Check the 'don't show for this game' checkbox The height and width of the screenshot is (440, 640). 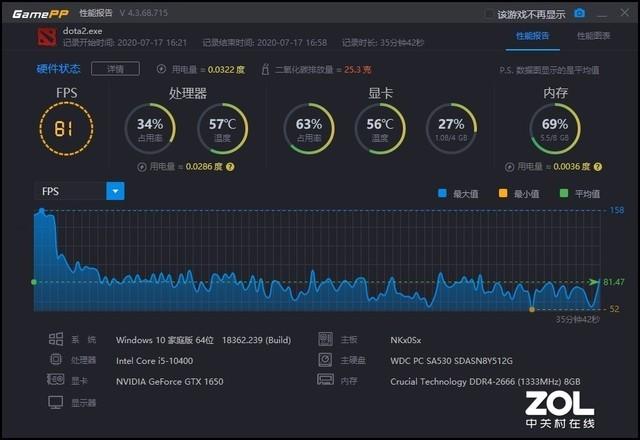(489, 14)
